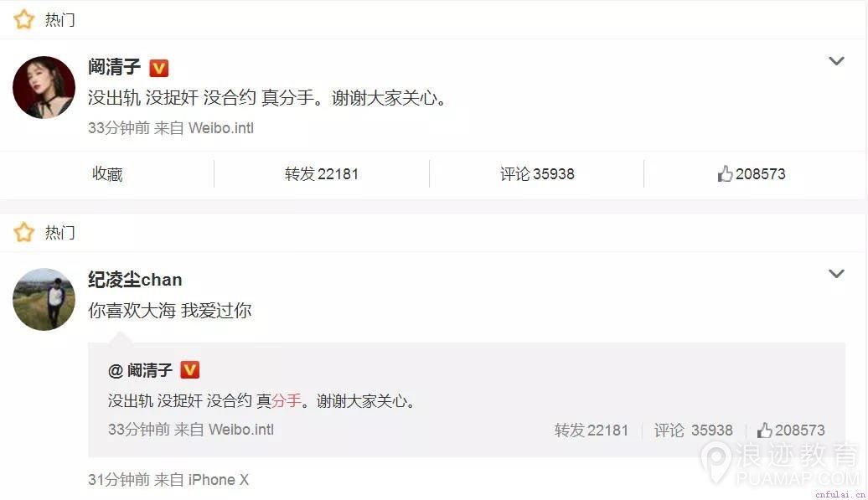This screenshot has width=868, height=500.
Task: Expand the options chevron on 阚清子's post
Action: 836,61
